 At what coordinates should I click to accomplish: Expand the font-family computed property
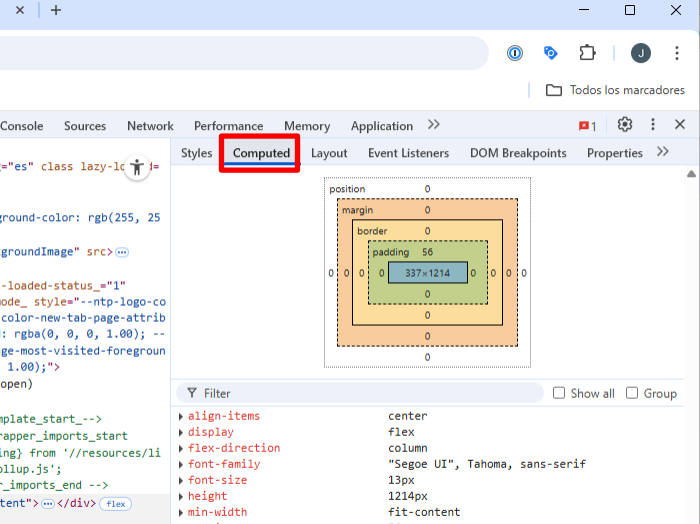pos(181,464)
